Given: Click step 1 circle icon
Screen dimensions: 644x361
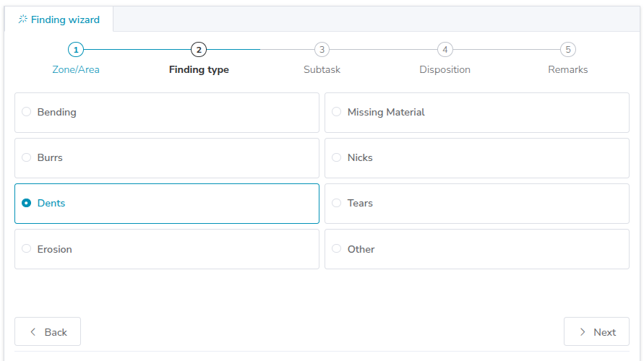Looking at the screenshot, I should 76,50.
